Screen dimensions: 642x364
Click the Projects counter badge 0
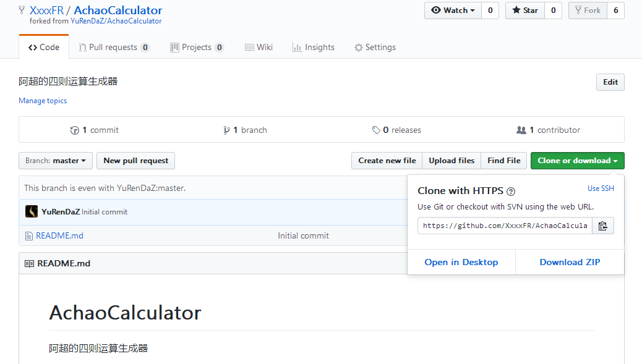click(220, 48)
